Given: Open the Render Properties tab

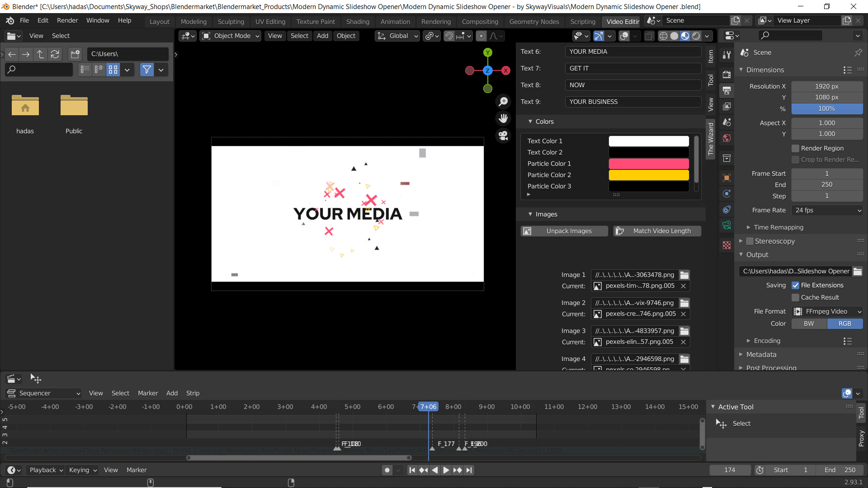Looking at the screenshot, I should (x=726, y=75).
